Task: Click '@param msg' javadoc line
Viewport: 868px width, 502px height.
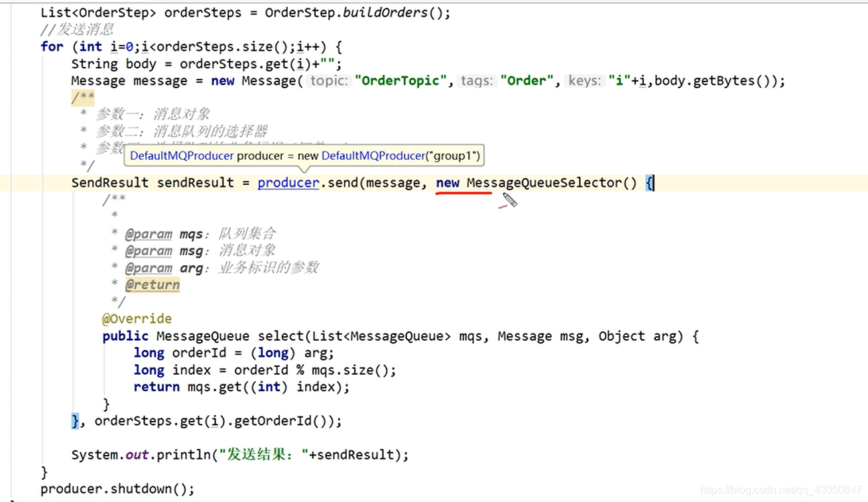Action: [200, 251]
